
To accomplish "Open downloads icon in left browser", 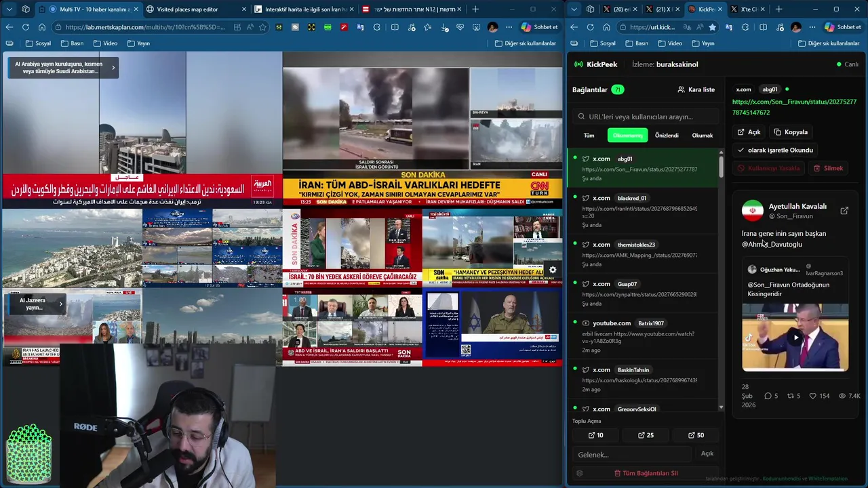I will click(443, 27).
